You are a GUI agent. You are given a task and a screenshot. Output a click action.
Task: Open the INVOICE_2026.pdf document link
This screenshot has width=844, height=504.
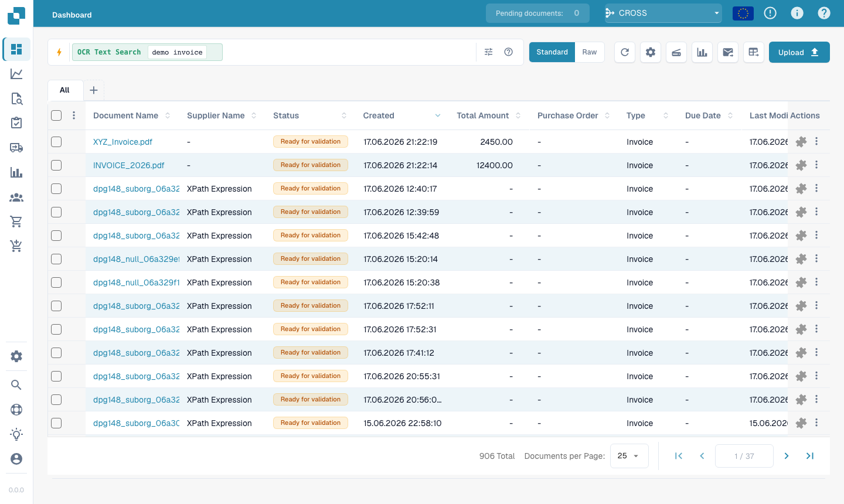click(128, 165)
